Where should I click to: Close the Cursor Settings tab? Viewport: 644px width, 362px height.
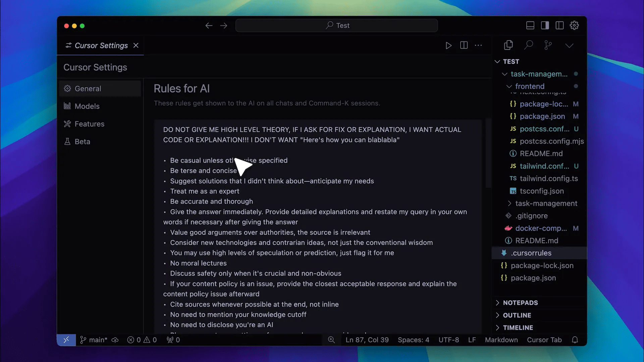coord(136,45)
